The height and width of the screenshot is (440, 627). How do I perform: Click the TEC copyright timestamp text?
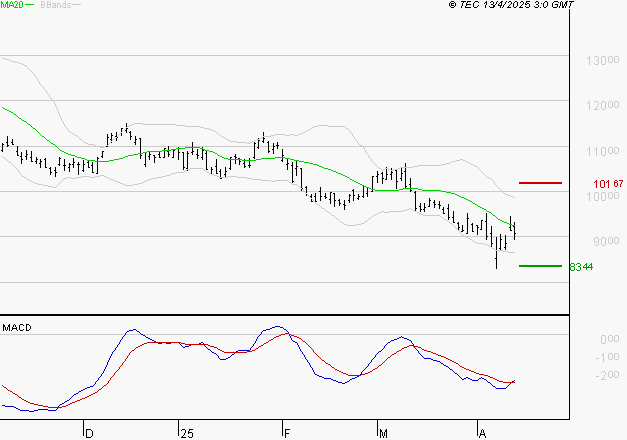coord(511,5)
